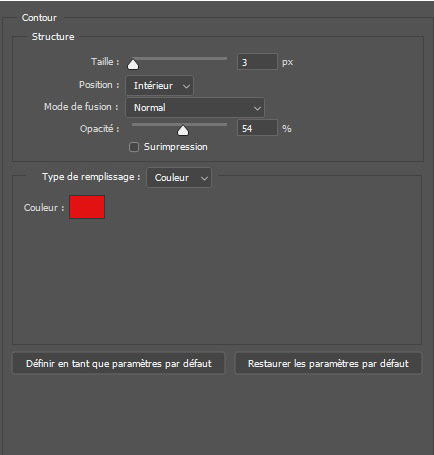Enable the Surimpression checkbox
This screenshot has height=455, width=434.
click(134, 147)
